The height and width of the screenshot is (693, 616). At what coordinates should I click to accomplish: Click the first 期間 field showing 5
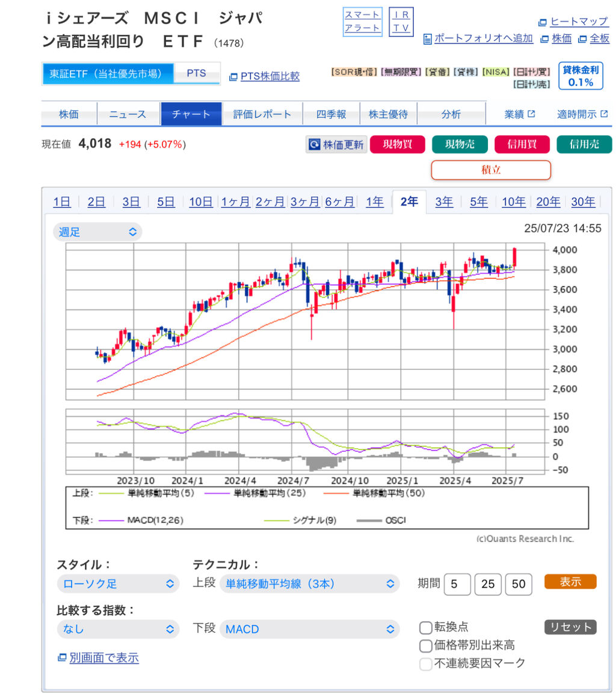coord(457,584)
